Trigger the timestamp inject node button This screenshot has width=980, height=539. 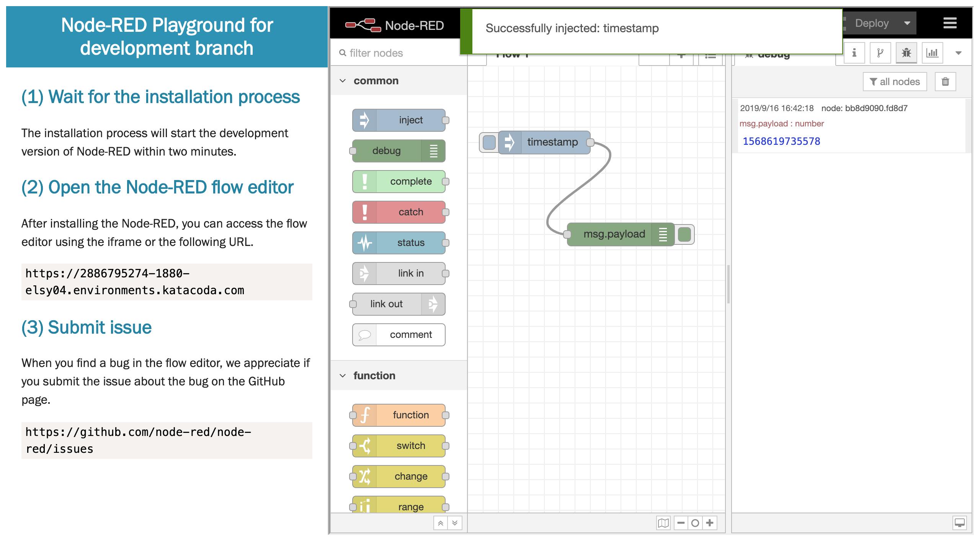(x=489, y=142)
